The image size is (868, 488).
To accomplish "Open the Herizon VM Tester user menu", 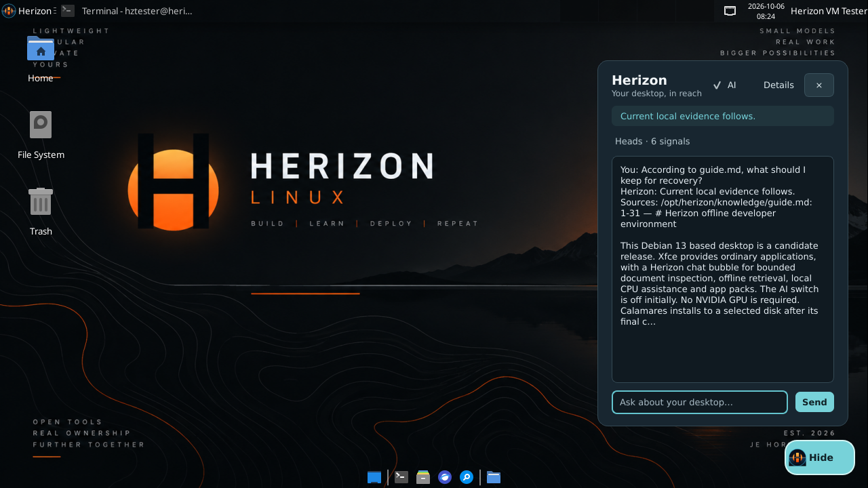I will [x=828, y=11].
